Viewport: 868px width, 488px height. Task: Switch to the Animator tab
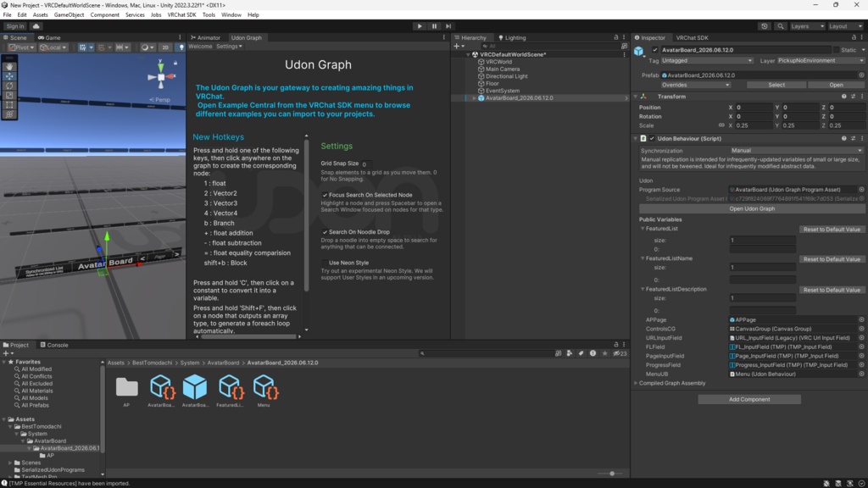[x=205, y=37]
